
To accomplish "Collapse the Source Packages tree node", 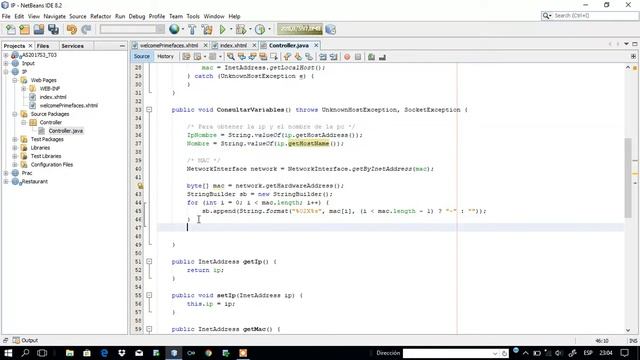I will click(15, 114).
